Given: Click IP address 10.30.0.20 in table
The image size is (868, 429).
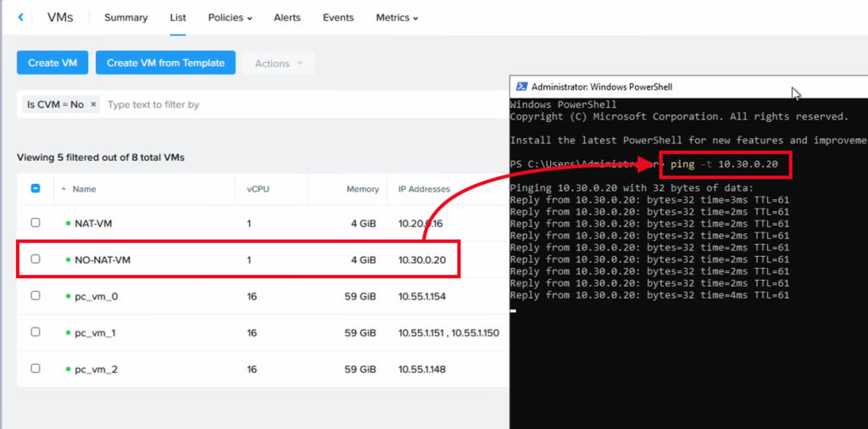Looking at the screenshot, I should 422,259.
